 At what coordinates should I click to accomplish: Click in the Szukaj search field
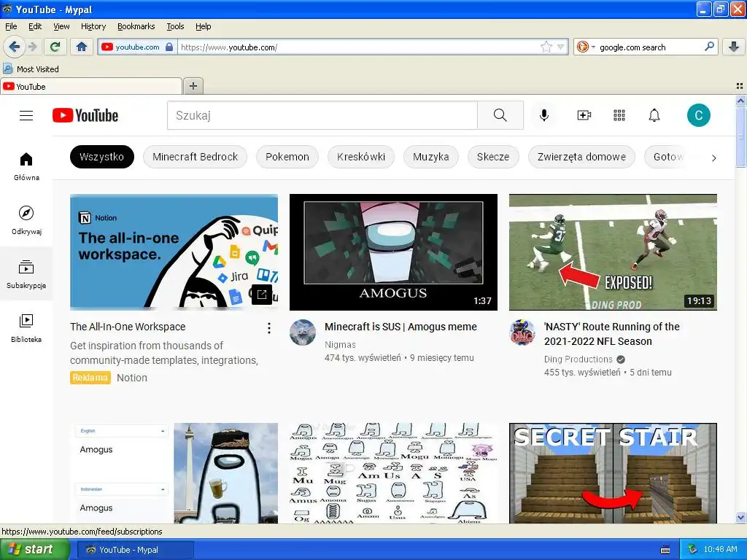322,115
